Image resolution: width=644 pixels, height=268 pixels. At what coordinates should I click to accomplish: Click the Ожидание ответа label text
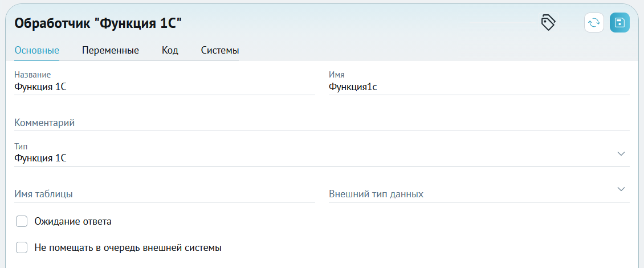pos(73,222)
